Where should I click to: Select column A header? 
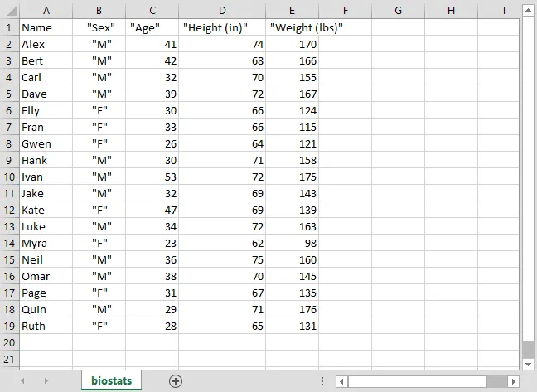(46, 11)
